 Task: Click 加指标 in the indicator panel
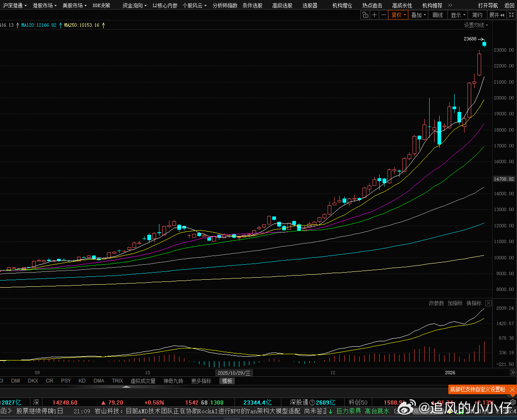(455, 303)
